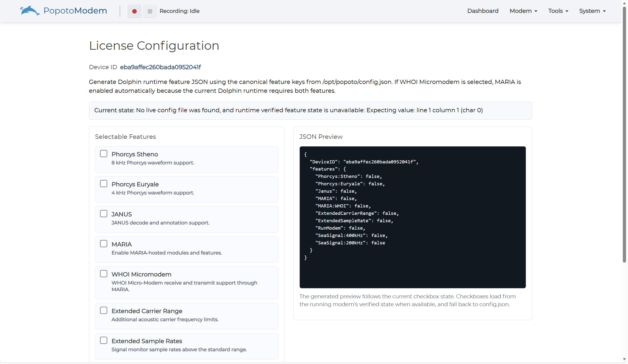628x364 pixels.
Task: Click "JANUS decode and annotation support." description
Action: [x=161, y=223]
